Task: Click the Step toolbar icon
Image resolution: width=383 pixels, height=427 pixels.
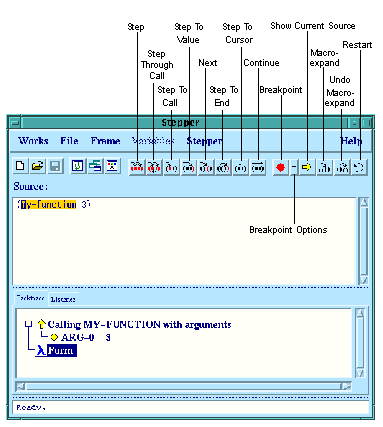Action: [x=137, y=167]
